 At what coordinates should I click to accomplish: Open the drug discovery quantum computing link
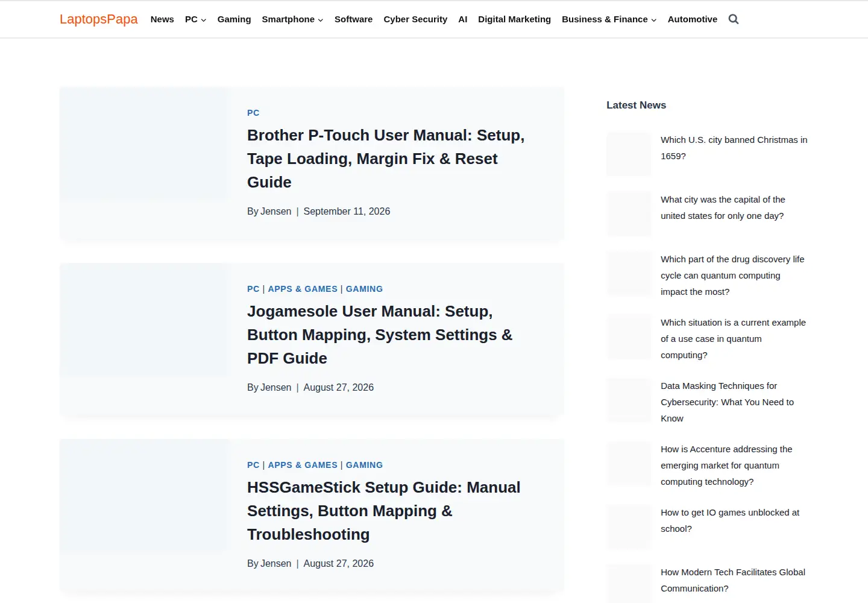(x=732, y=276)
